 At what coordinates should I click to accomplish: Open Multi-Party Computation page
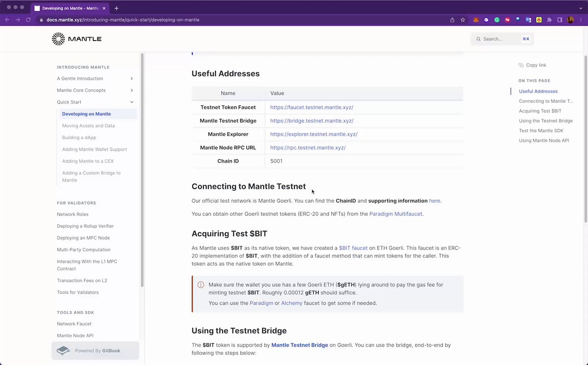[84, 250]
